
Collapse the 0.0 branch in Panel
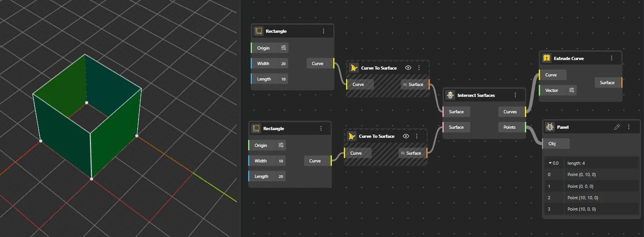coord(550,163)
